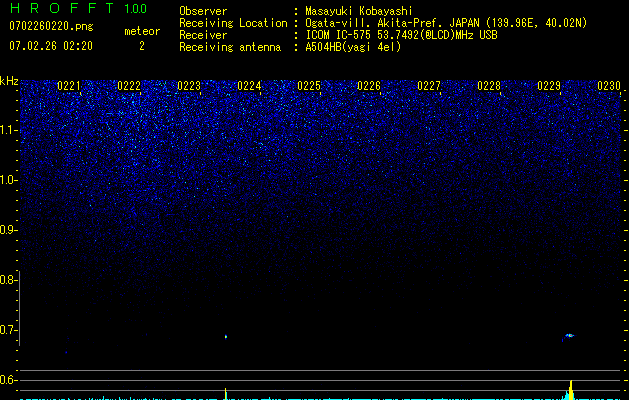Click the 1.1 kHz frequency axis label
This screenshot has width=629, height=400.
tap(8, 130)
